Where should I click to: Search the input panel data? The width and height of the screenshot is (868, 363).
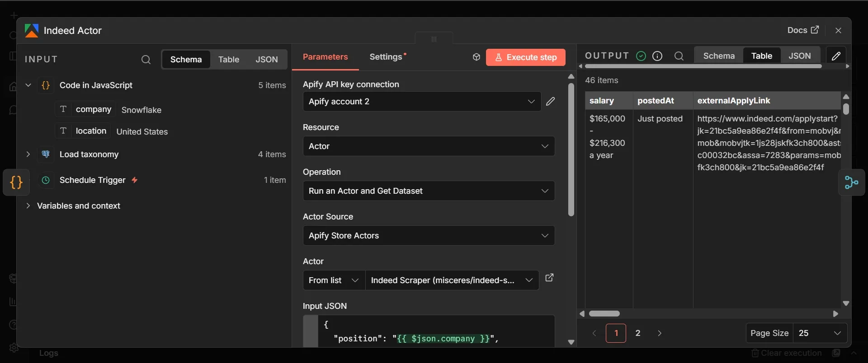click(x=146, y=60)
